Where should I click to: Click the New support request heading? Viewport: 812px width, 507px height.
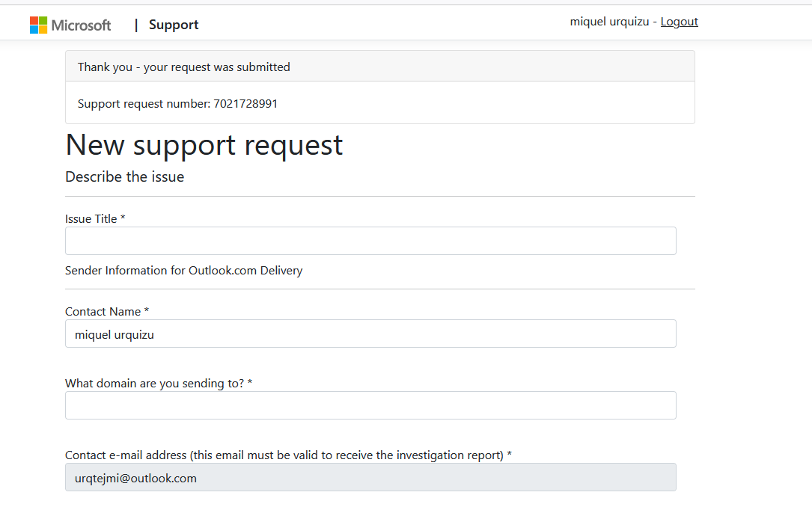[204, 145]
